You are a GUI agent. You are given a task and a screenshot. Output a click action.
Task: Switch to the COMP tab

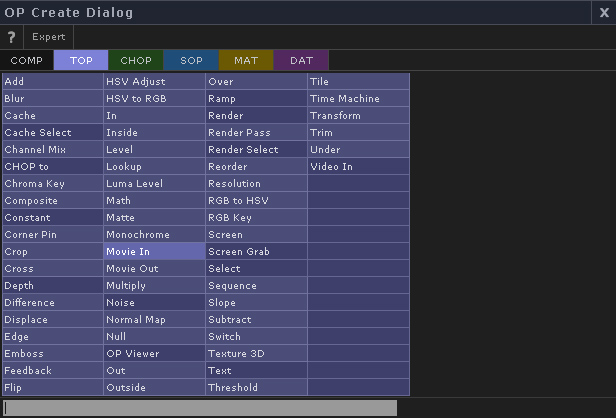pos(26,60)
